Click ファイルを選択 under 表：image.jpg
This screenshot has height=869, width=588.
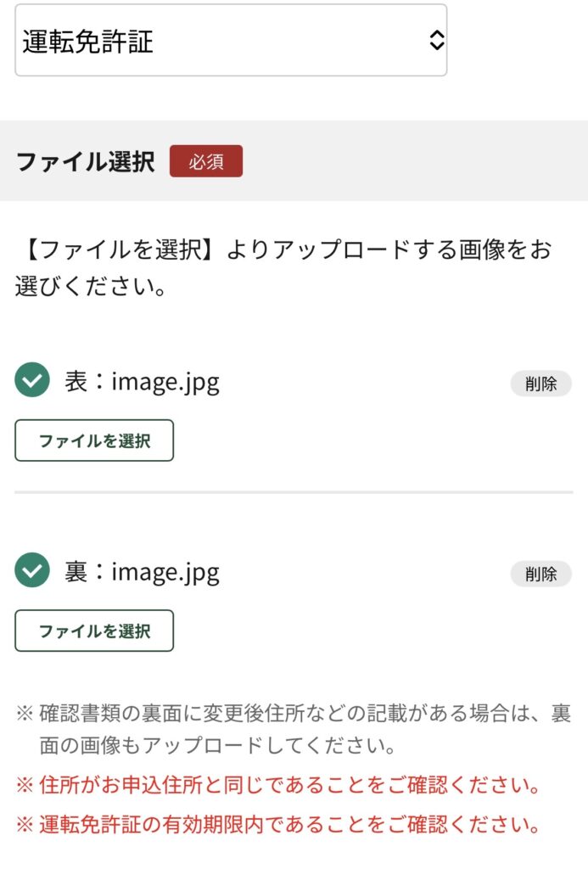pos(94,440)
